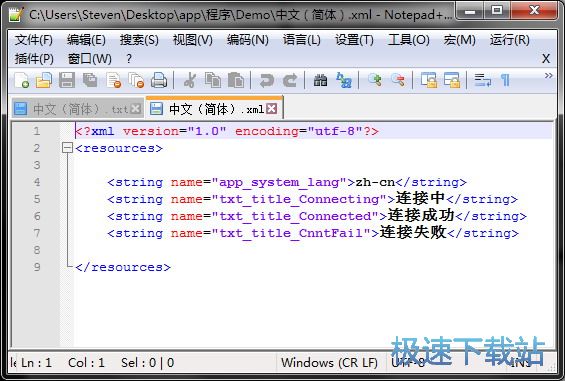Click the Print toolbar icon

pyautogui.click(x=159, y=80)
